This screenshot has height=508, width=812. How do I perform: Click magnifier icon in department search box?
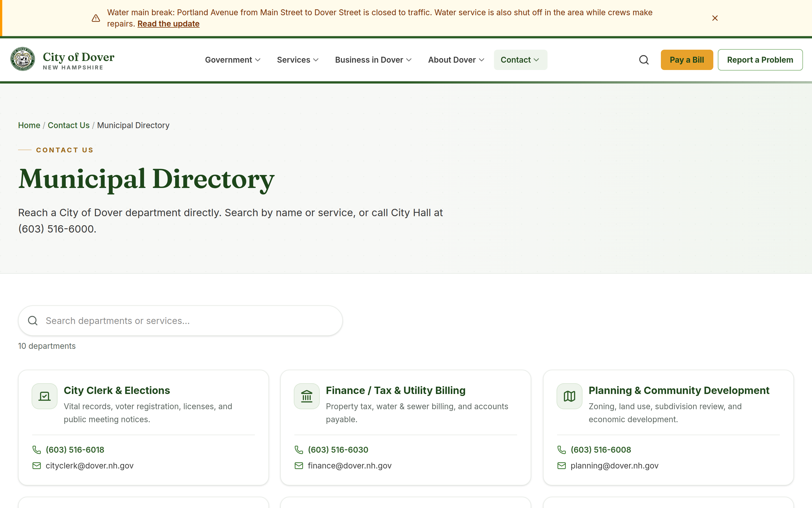click(x=33, y=321)
